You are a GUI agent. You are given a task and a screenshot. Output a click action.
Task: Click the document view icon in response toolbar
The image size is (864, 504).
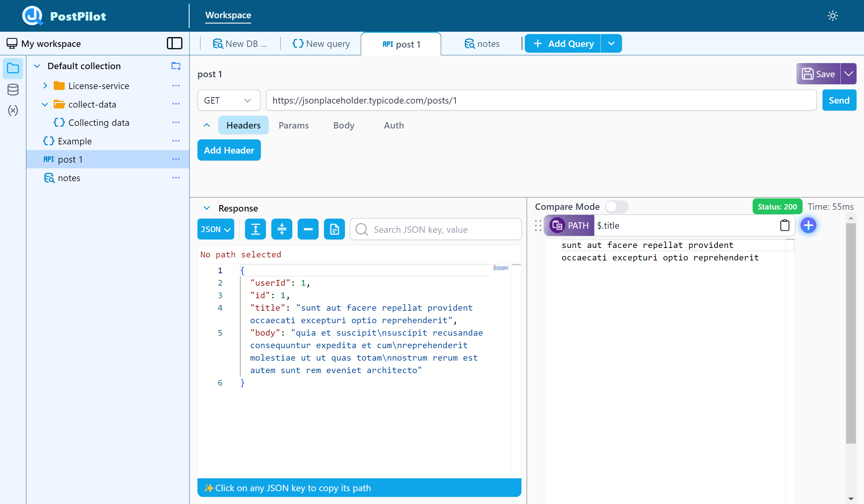(x=334, y=229)
